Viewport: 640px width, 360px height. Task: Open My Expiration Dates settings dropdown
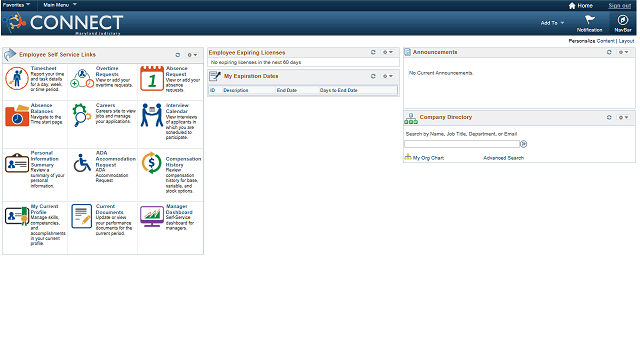click(387, 76)
